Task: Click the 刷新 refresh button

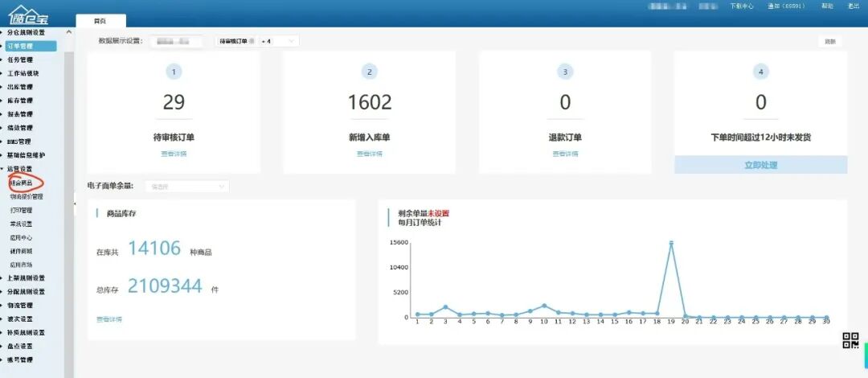Action: 829,42
